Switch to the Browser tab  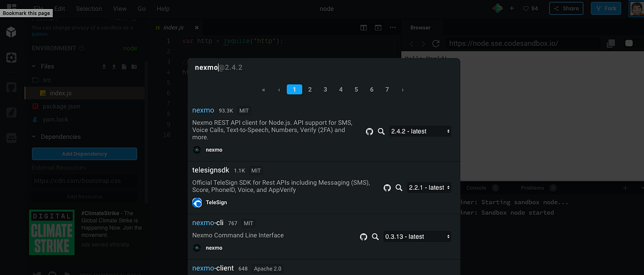(x=420, y=27)
